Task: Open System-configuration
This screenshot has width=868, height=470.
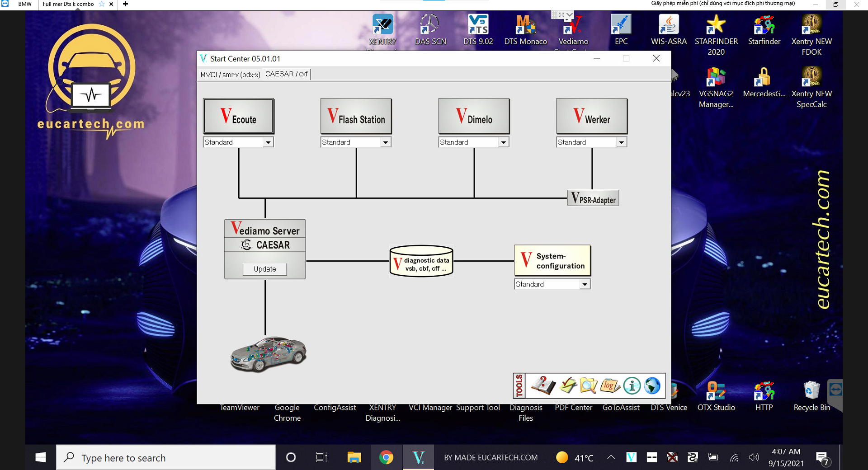Action: pos(552,261)
